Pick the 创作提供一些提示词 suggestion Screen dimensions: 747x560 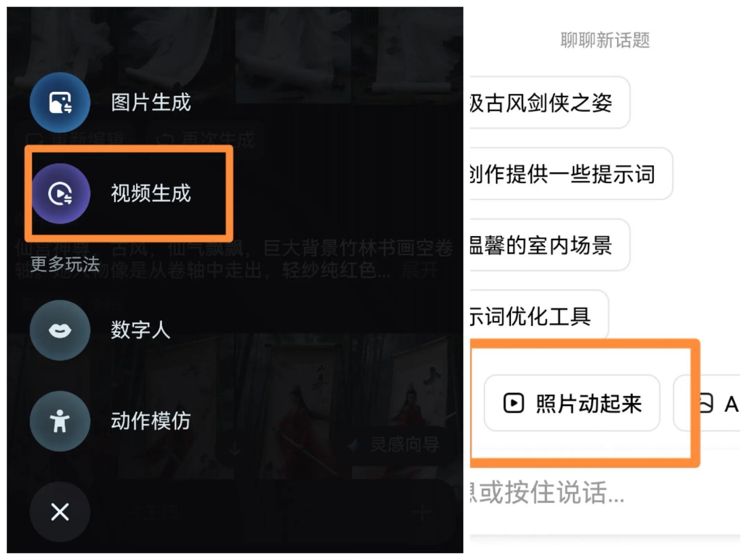click(571, 174)
